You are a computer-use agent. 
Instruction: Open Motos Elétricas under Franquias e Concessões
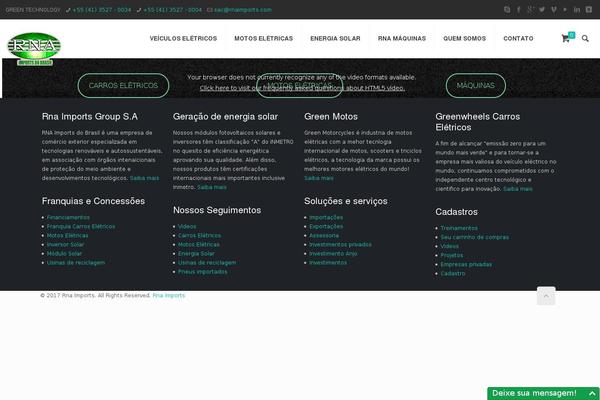[x=67, y=235]
